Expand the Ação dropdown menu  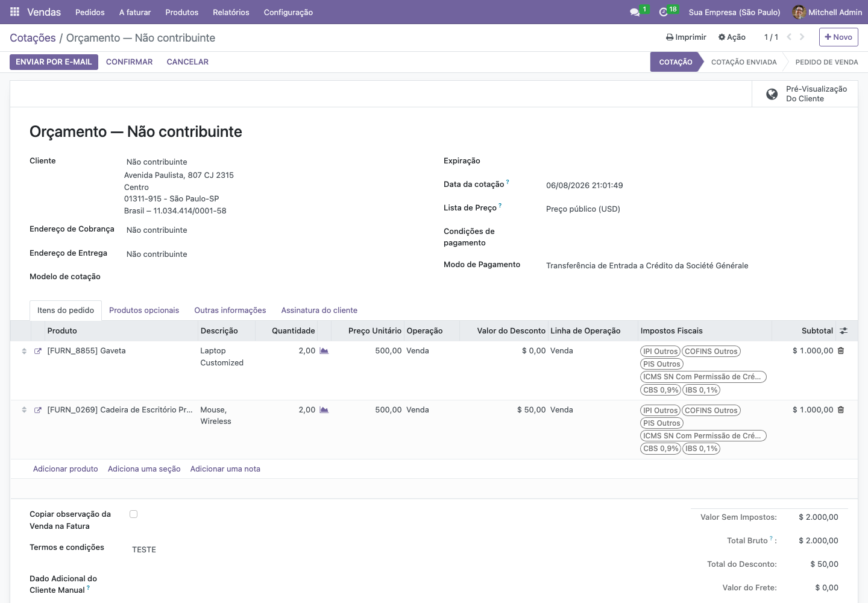(x=732, y=37)
